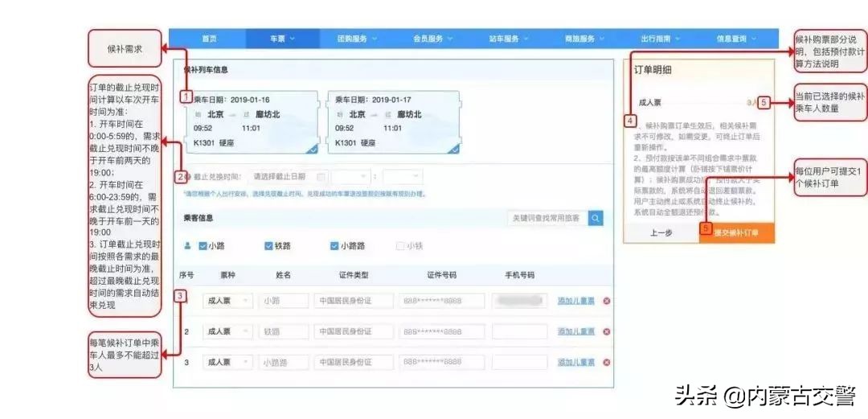The image size is (868, 419).
Task: Click the 订单明细 heading
Action: pos(653,71)
